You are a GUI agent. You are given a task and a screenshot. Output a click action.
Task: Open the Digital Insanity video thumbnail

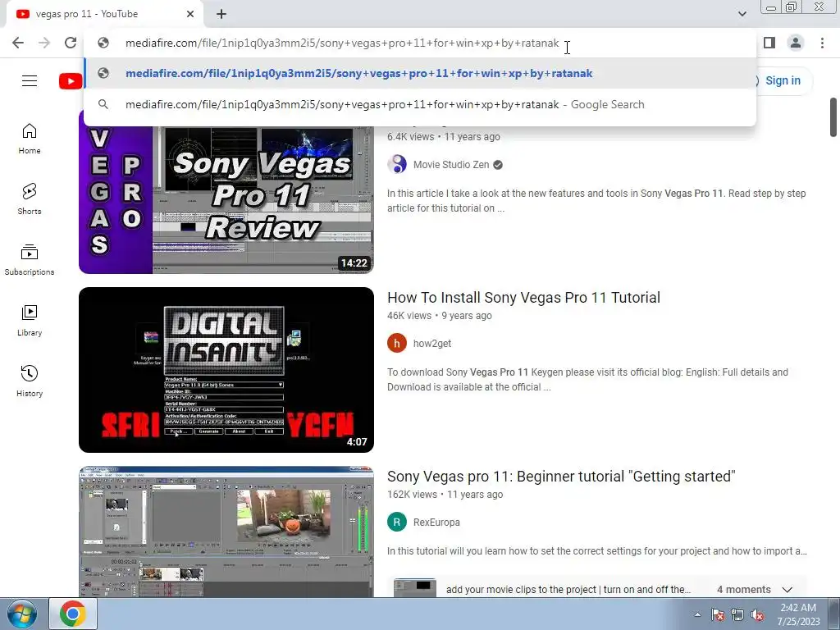click(226, 370)
